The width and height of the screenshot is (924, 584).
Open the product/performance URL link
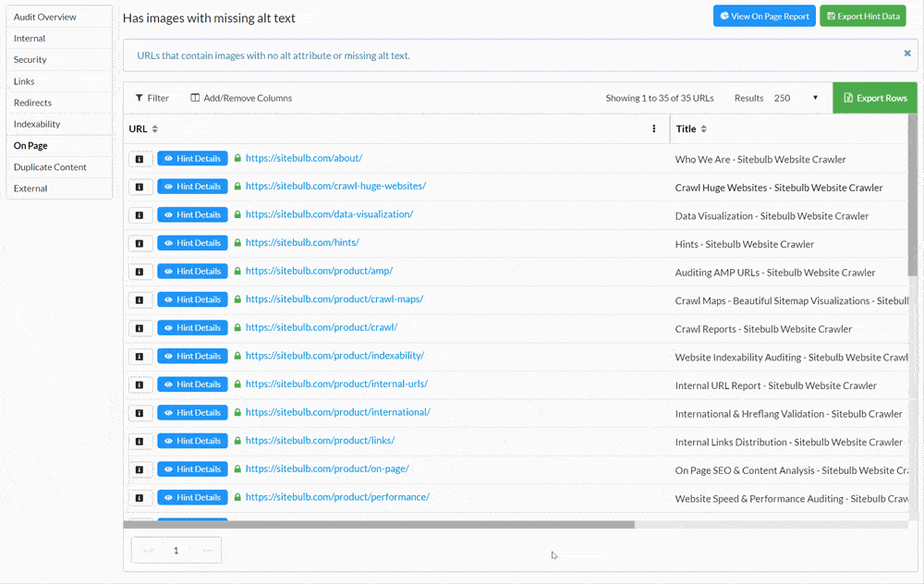point(337,497)
